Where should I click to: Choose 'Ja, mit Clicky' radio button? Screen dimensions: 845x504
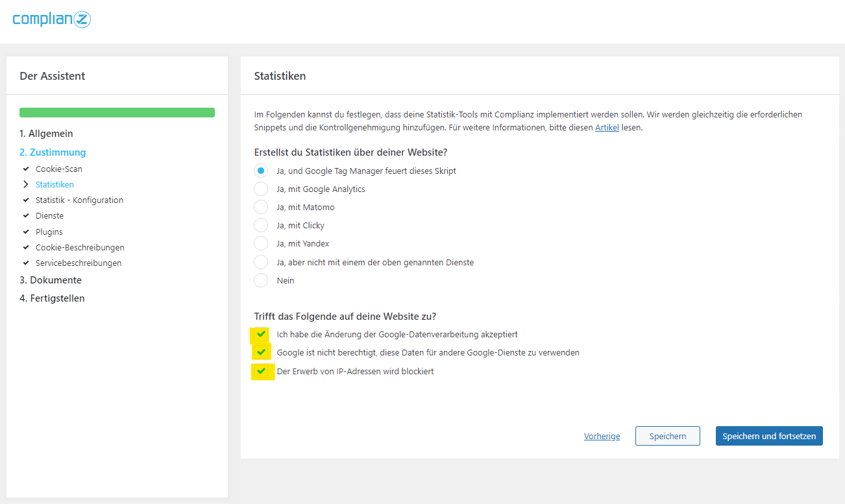[x=261, y=225]
